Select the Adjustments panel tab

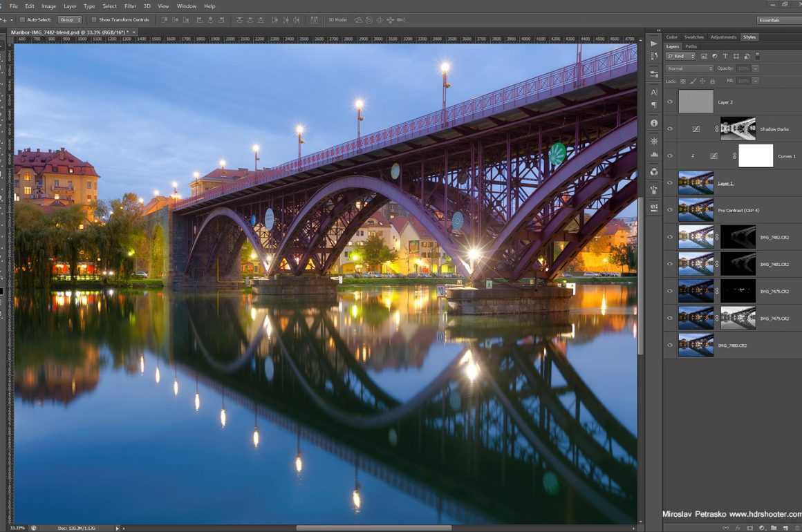click(x=723, y=37)
